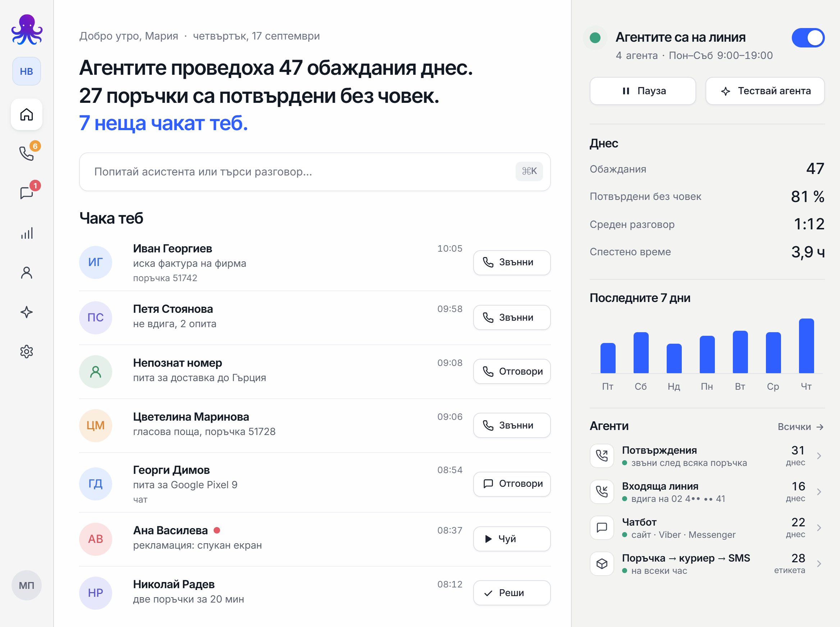Viewport: 840px width, 627px height.
Task: Go to the Home sidebar icon
Action: pyautogui.click(x=27, y=114)
